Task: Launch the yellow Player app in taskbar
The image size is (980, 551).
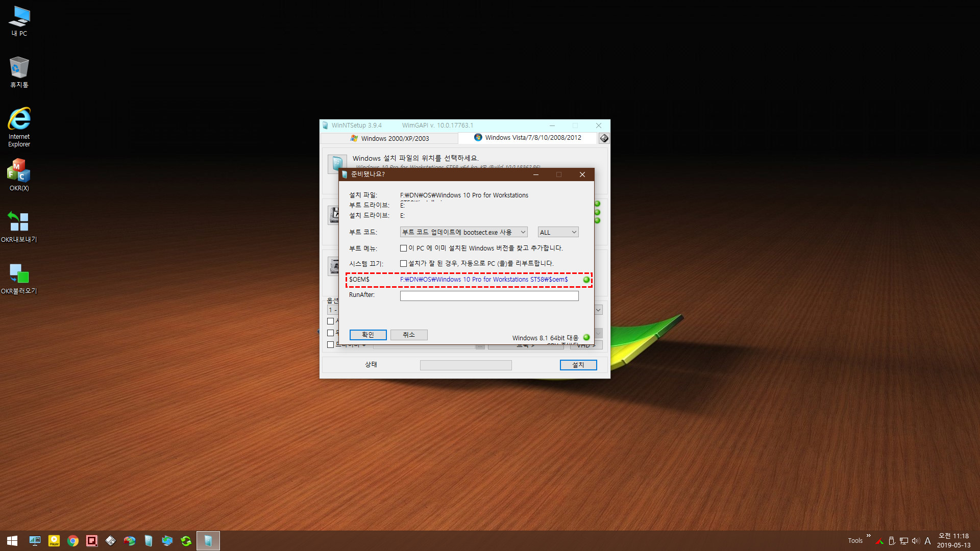Action: click(54, 541)
